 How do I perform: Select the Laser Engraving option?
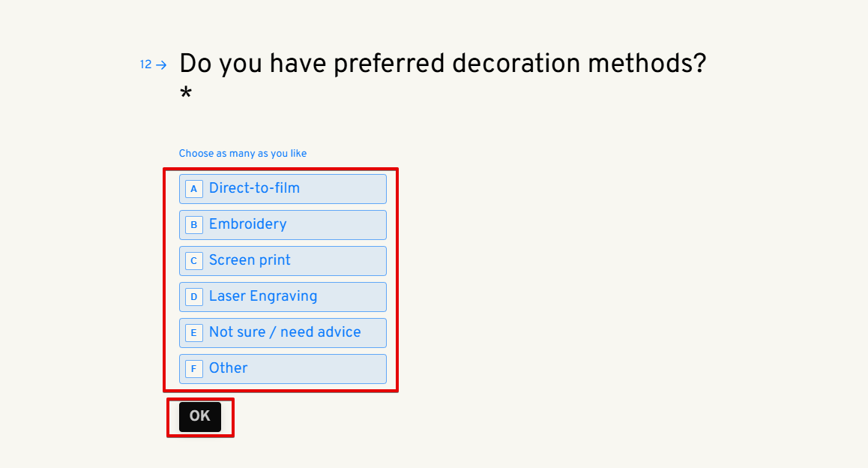pos(263,296)
